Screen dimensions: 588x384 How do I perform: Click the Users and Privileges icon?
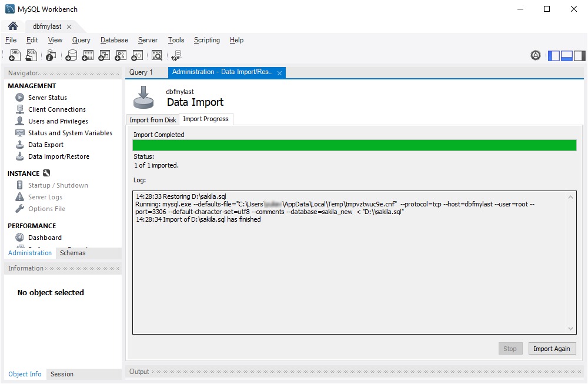19,121
